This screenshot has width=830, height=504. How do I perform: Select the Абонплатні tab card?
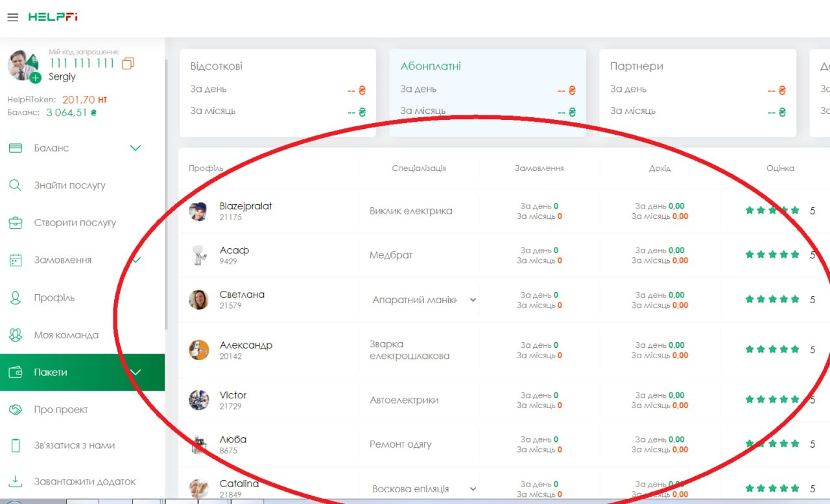pos(487,92)
